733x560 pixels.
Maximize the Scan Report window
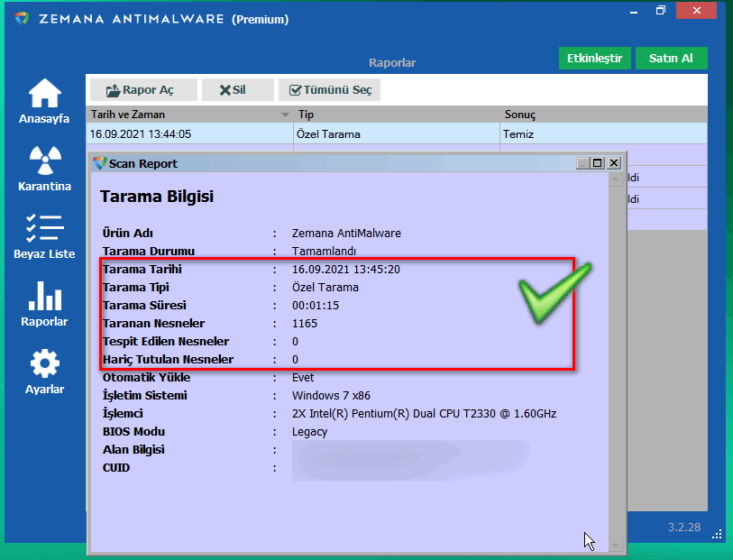pos(598,163)
